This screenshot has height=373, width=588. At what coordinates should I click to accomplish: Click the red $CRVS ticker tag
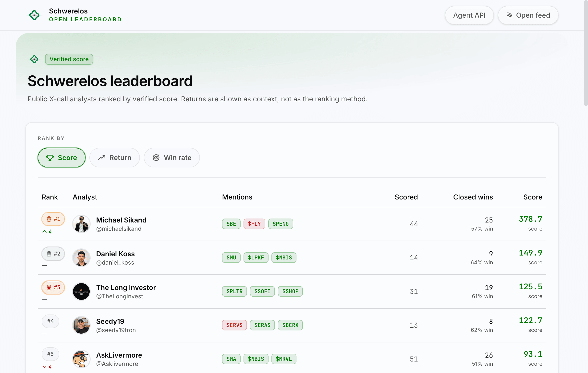tap(234, 325)
